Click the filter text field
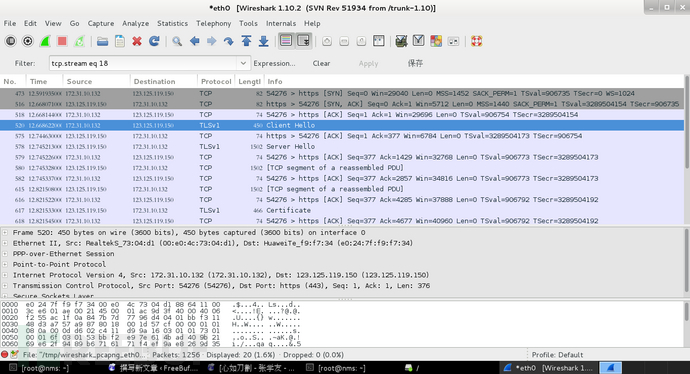Screen dimensions: 690x374 click(143, 63)
